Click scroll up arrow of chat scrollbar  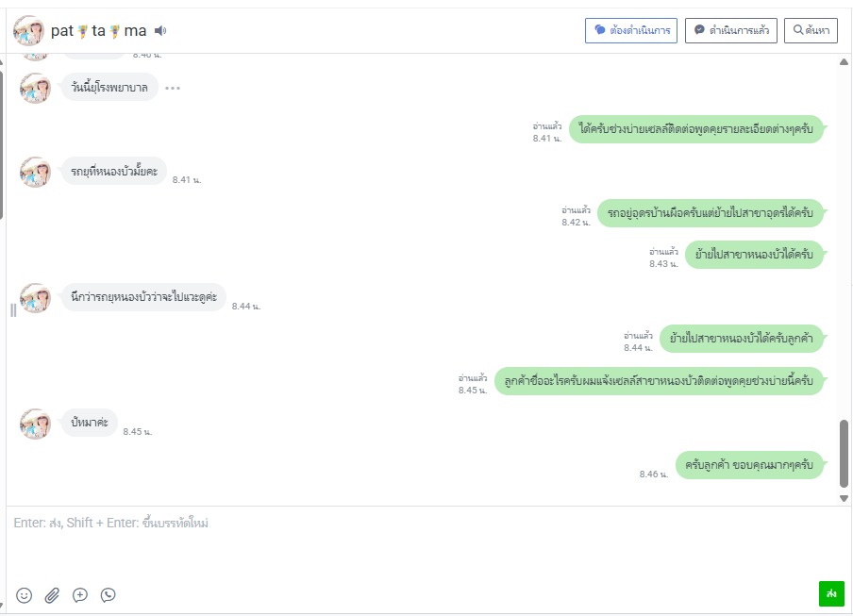(x=844, y=62)
